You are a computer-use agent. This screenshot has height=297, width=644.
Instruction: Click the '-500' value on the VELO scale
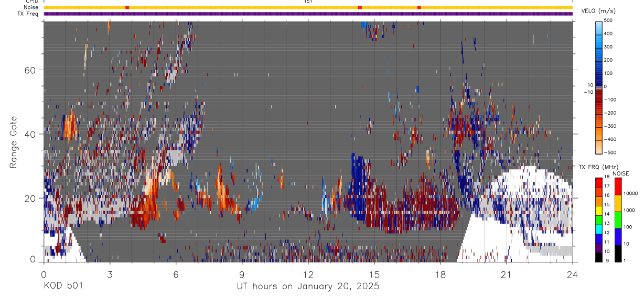(x=609, y=153)
